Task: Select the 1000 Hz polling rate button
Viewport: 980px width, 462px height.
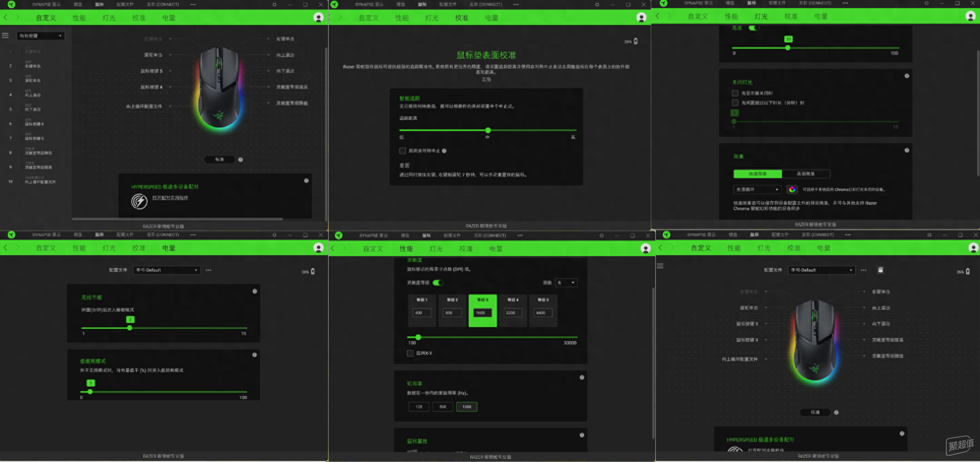Action: coord(467,407)
